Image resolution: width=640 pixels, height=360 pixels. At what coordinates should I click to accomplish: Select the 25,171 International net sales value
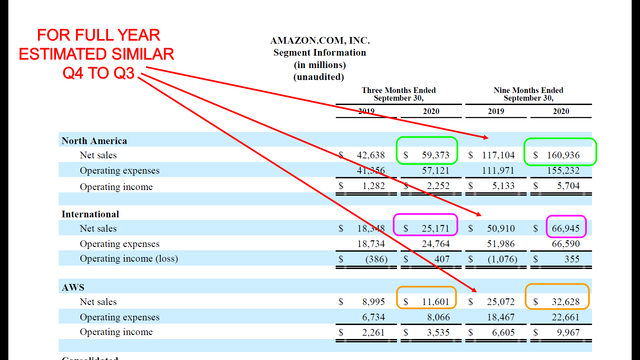435,229
